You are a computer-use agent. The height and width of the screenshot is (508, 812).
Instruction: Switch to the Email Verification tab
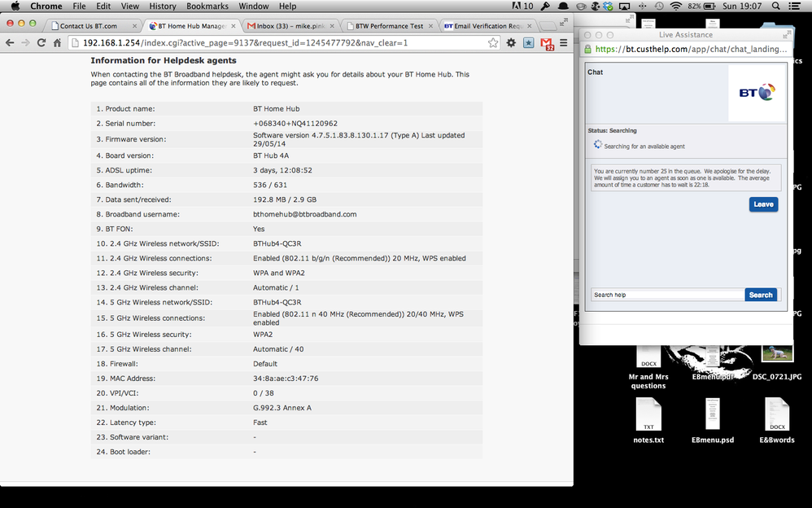point(488,26)
